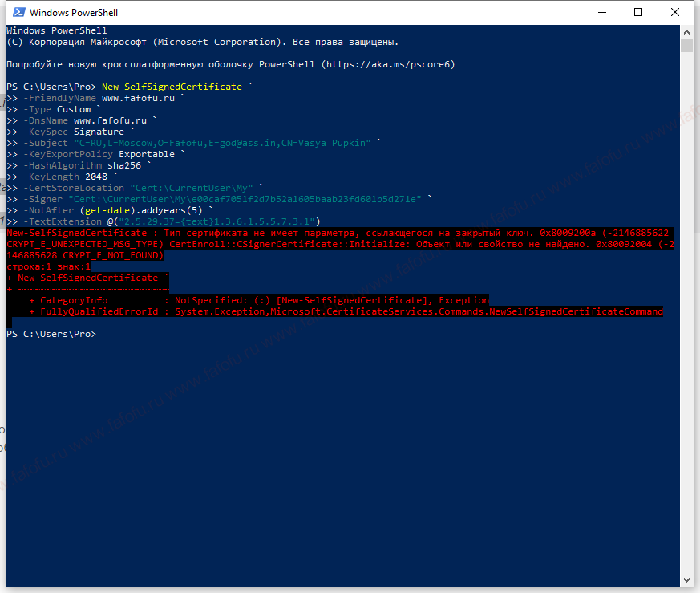This screenshot has height=593, width=700.
Task: Minimize the Windows PowerShell window
Action: tap(602, 12)
